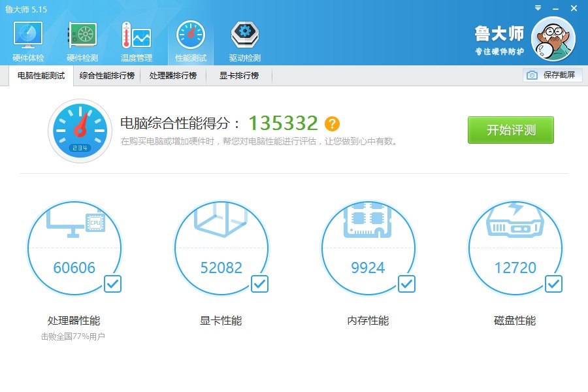
Task: Click the graphics score 52082
Action: [221, 268]
